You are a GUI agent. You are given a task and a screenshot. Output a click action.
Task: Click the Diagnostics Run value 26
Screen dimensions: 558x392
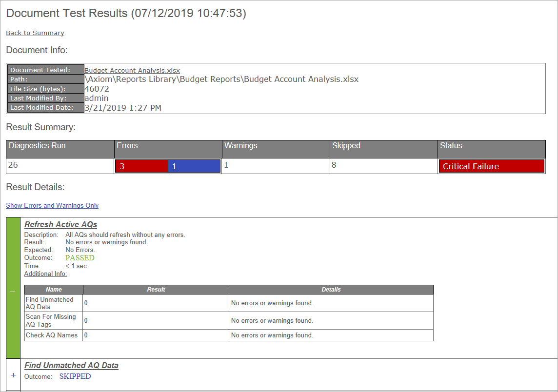pos(13,165)
